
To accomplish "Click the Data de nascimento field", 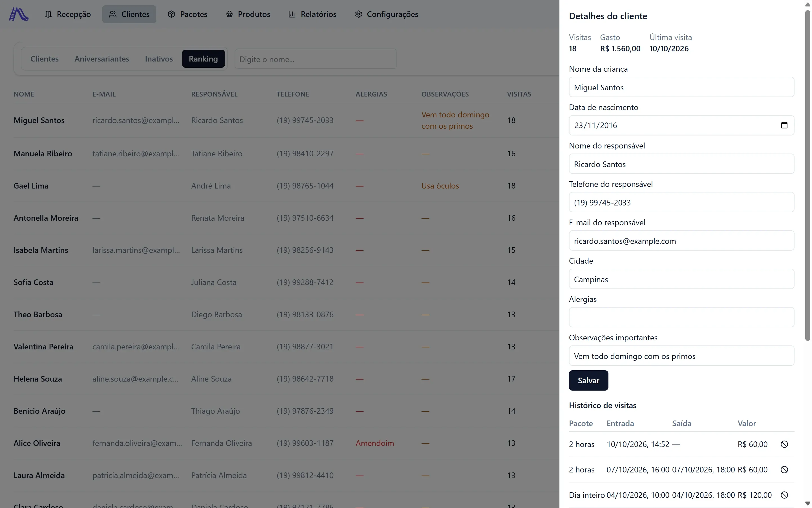I will click(681, 125).
